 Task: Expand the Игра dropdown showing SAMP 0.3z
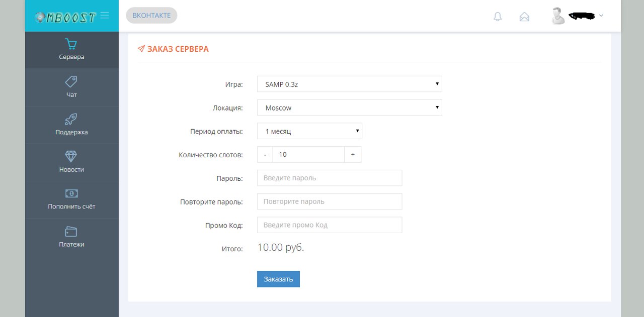point(349,84)
